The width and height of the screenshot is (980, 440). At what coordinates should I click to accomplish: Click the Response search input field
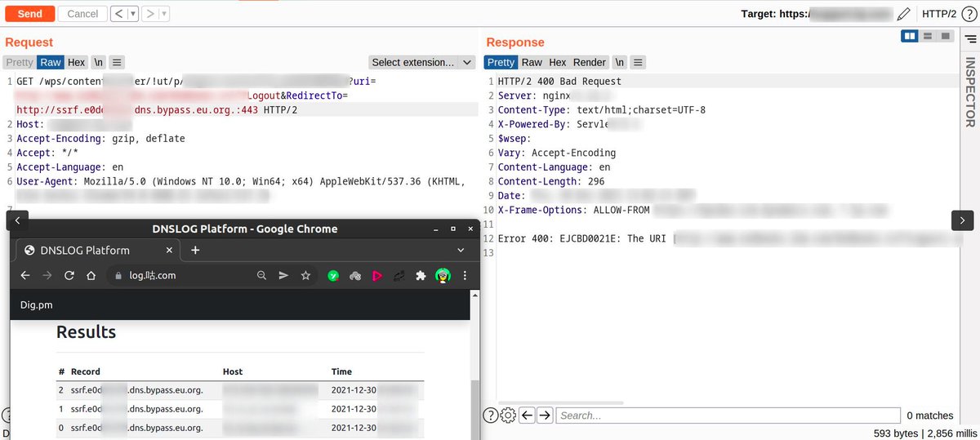point(728,416)
